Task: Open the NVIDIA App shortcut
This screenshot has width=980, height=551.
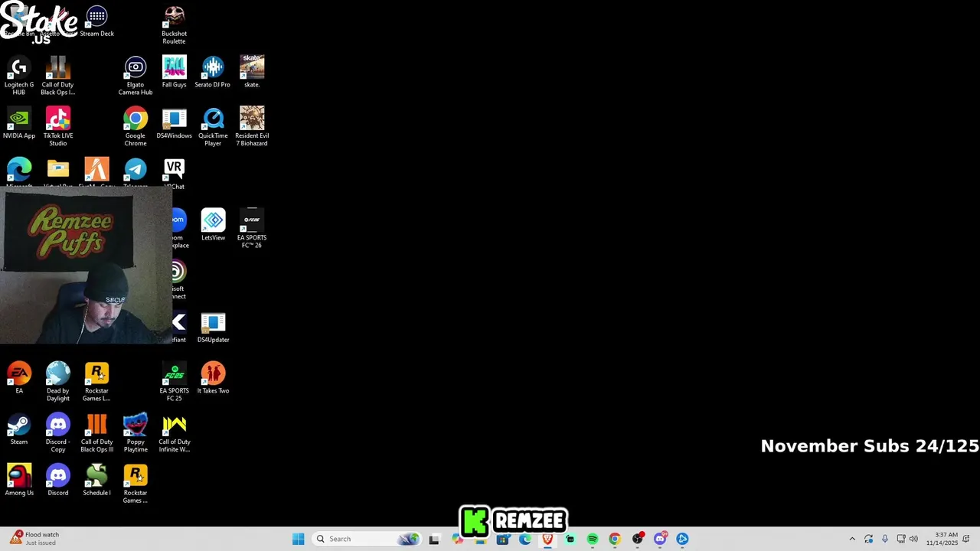Action: (x=19, y=122)
